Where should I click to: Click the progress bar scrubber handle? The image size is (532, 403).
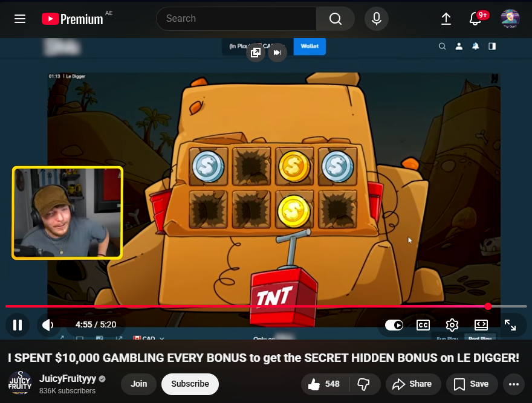[488, 306]
